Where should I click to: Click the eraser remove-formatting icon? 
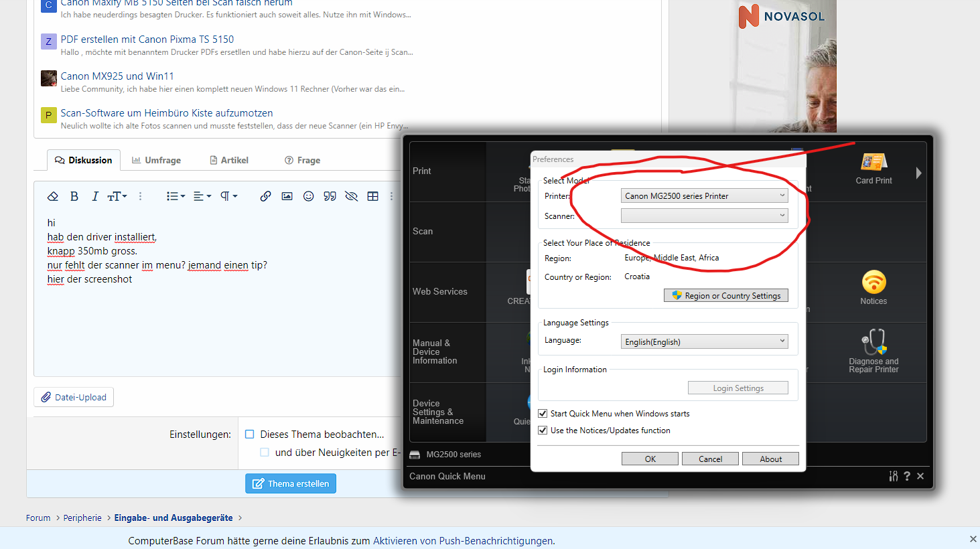click(53, 196)
